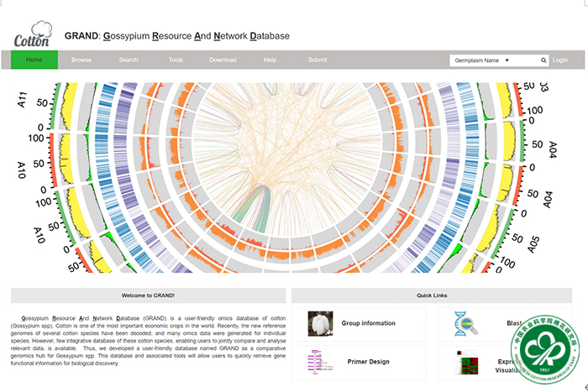
Task: Click the Blast DNA magnifier icon
Action: pyautogui.click(x=466, y=323)
